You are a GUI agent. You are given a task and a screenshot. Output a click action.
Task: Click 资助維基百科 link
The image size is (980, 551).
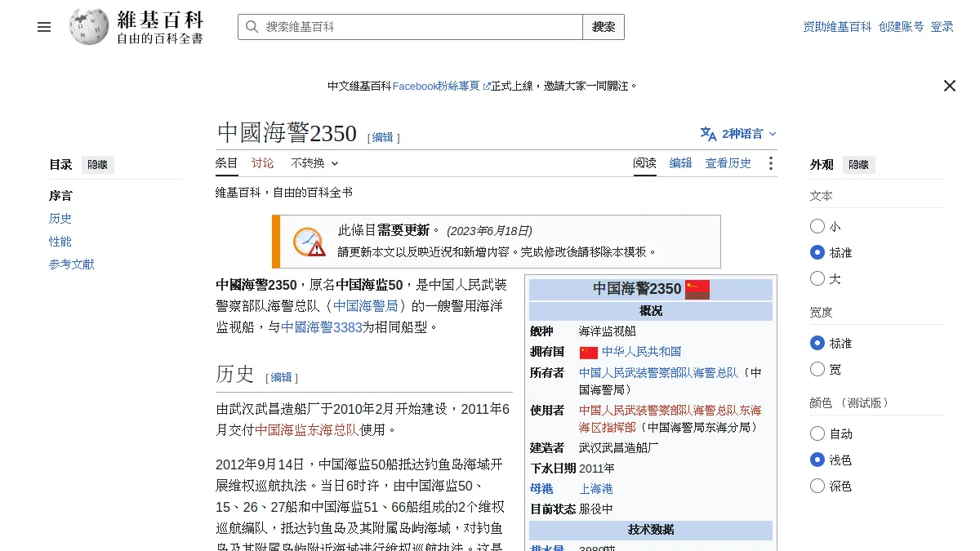tap(838, 27)
